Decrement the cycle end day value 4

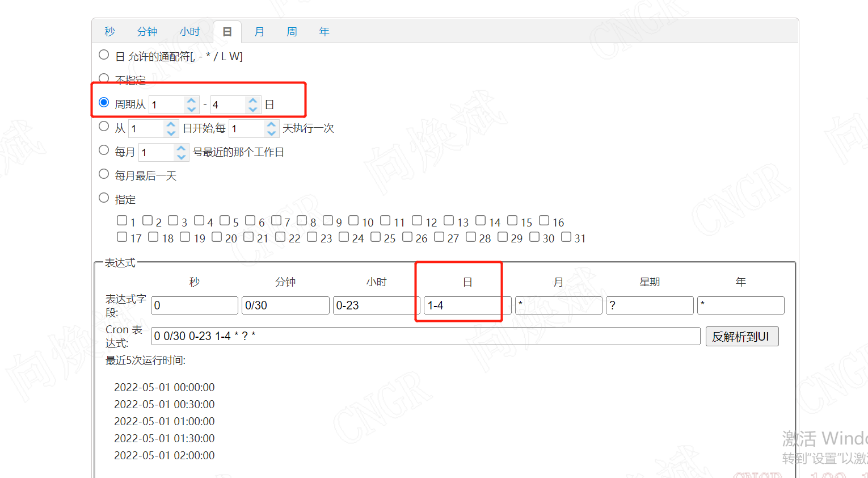tap(253, 108)
